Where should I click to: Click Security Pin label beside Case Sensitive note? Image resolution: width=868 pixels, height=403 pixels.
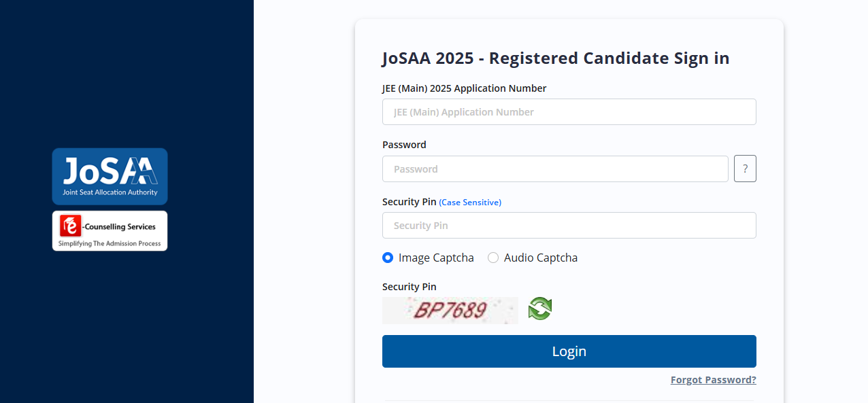(x=409, y=202)
